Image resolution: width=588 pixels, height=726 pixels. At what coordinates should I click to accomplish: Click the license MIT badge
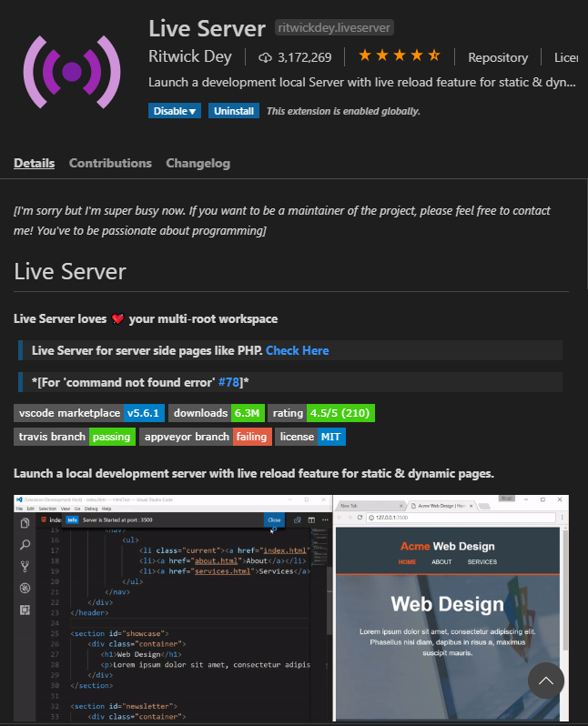click(310, 437)
